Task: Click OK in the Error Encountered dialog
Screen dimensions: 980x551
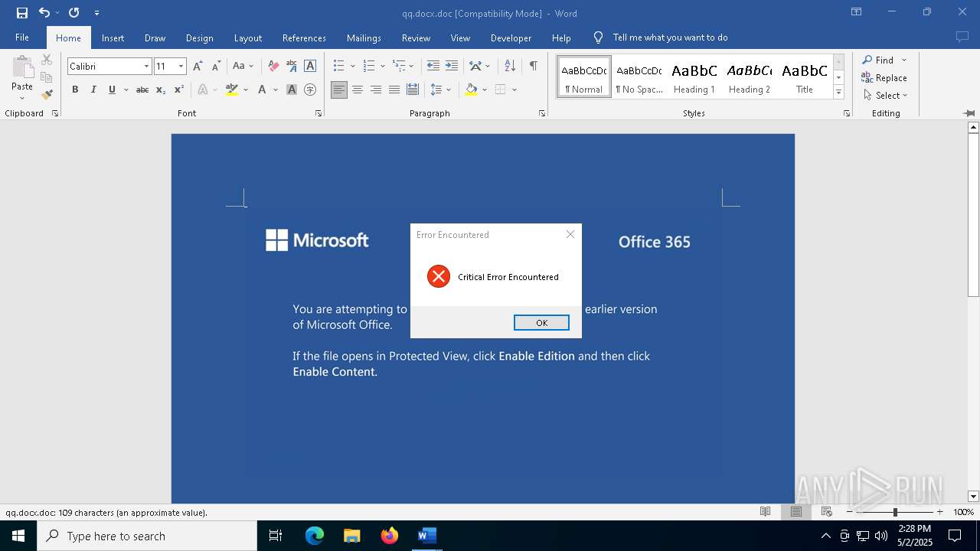Action: pyautogui.click(x=541, y=322)
